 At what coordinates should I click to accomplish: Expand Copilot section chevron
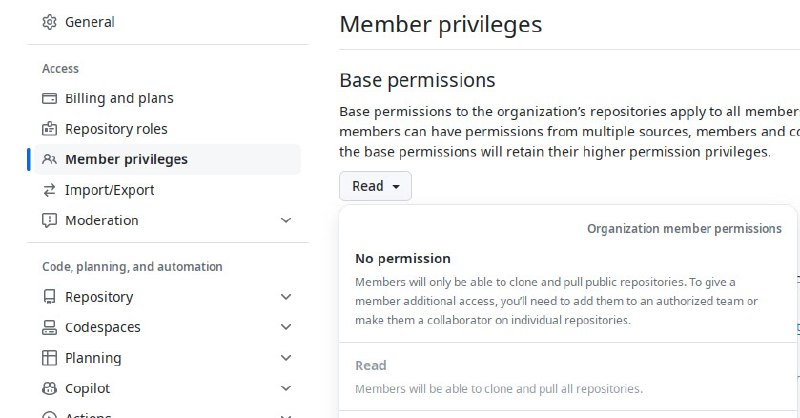click(286, 388)
